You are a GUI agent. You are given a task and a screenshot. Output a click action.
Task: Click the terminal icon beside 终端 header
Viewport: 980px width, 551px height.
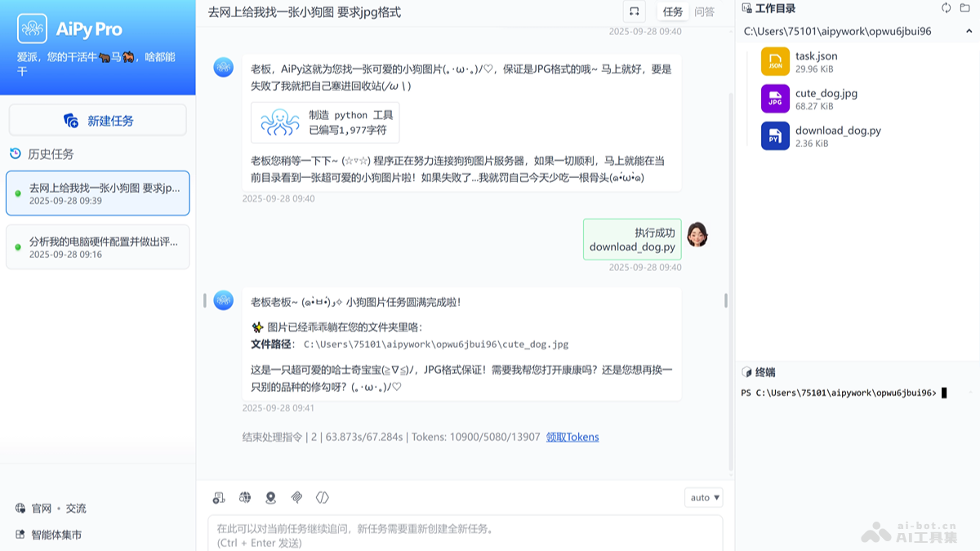click(746, 373)
